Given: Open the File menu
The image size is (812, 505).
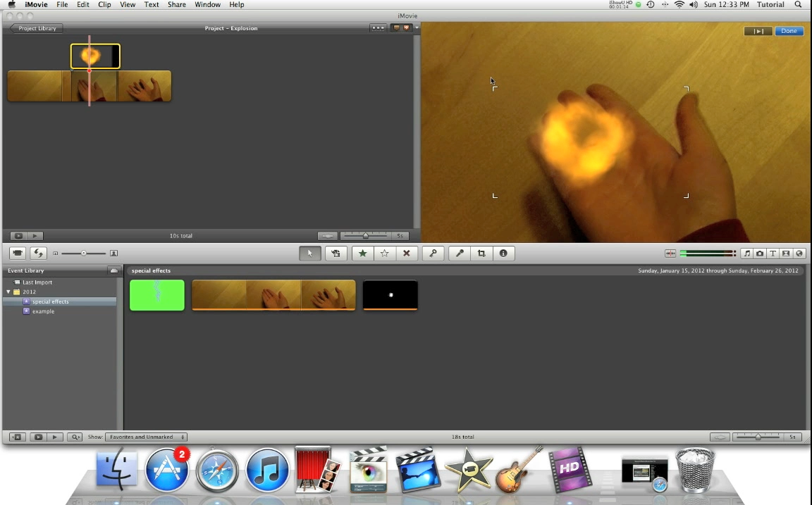Looking at the screenshot, I should (62, 5).
